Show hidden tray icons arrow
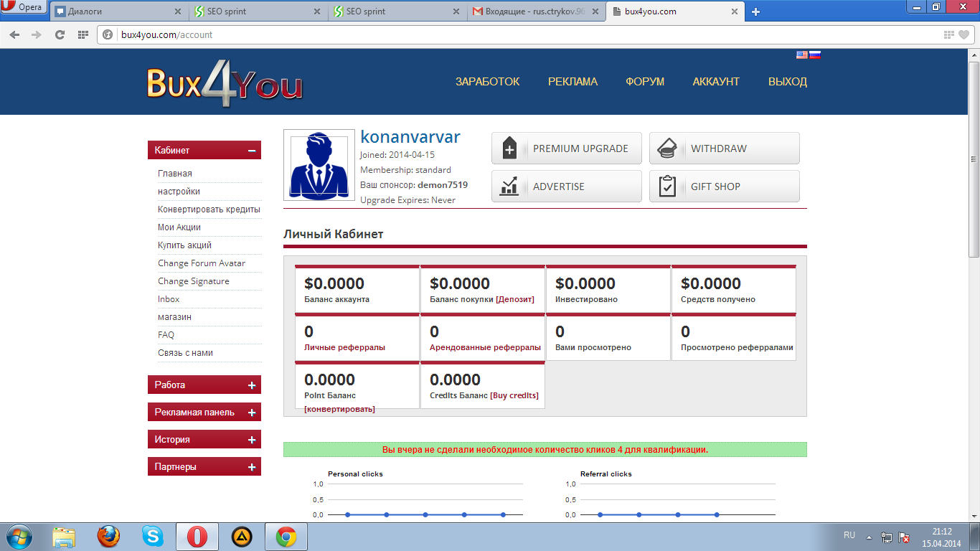980x551 pixels. (x=869, y=537)
